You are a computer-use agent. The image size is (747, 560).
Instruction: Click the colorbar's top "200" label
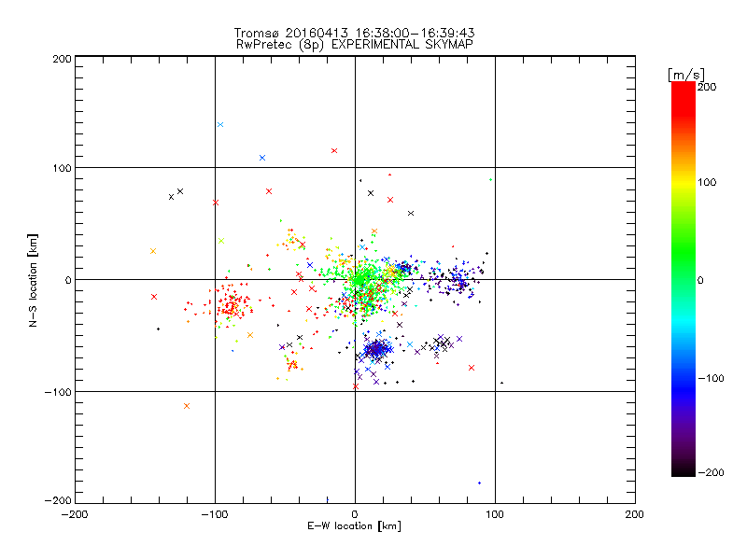(x=707, y=87)
